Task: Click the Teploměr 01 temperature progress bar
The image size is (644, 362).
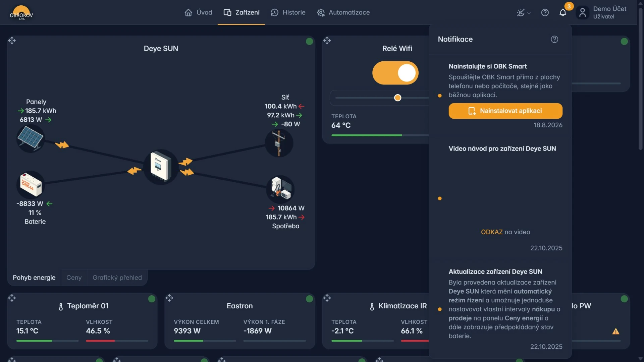Action: click(x=47, y=341)
